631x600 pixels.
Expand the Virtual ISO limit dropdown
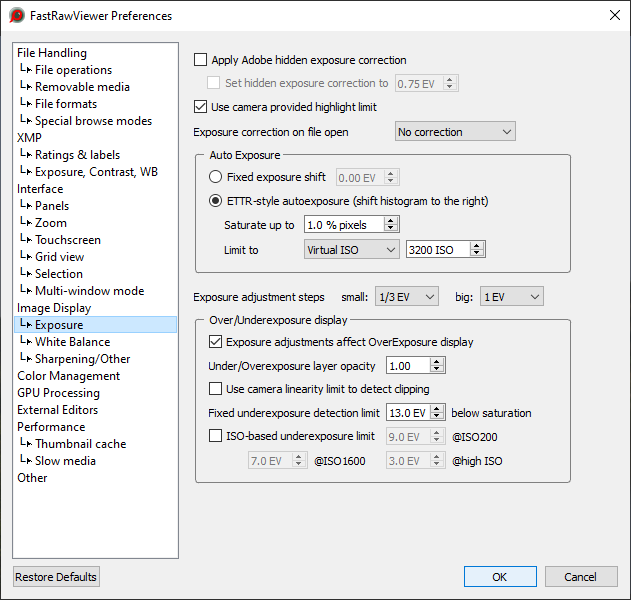click(x=351, y=250)
